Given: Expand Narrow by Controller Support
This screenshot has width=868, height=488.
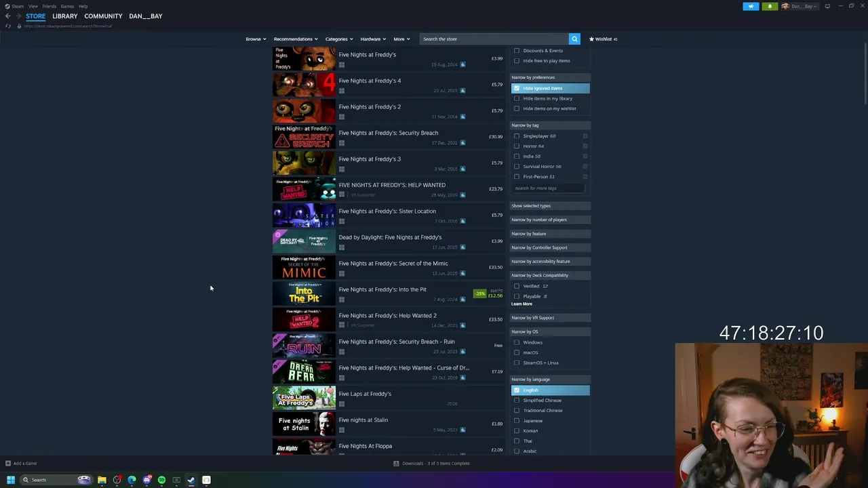Looking at the screenshot, I should 550,247.
